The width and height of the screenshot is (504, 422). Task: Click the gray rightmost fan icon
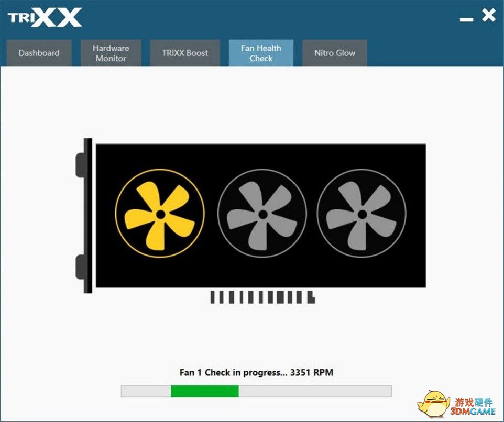pos(361,214)
